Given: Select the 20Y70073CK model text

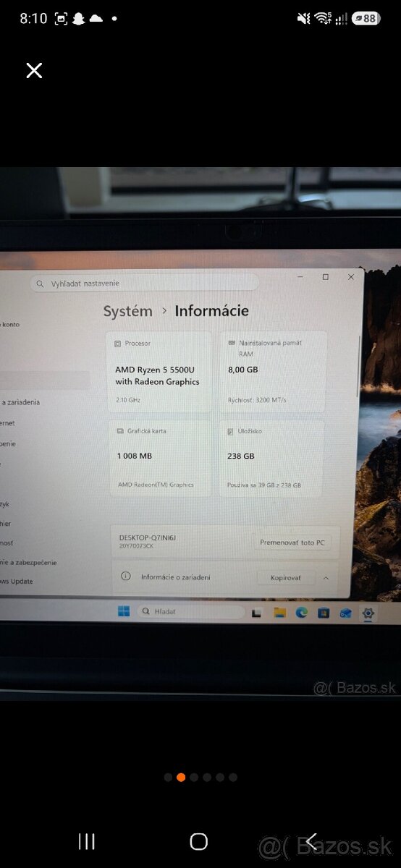Looking at the screenshot, I should (x=136, y=546).
